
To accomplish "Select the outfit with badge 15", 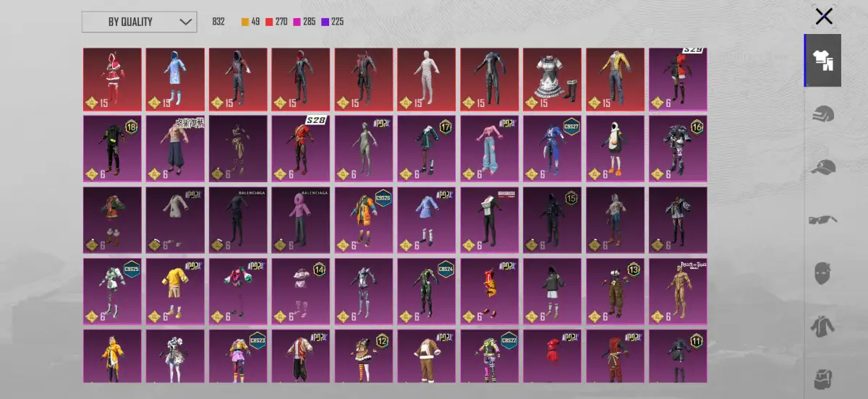I will coord(553,220).
